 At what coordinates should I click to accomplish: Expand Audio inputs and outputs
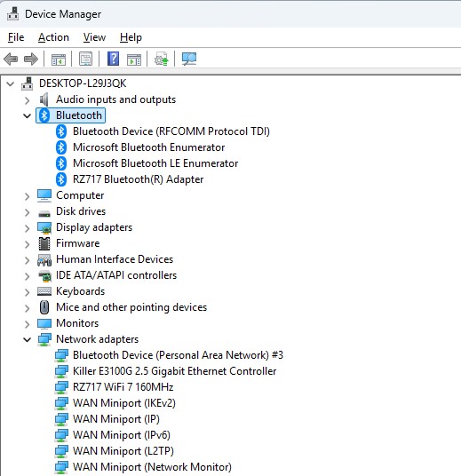28,100
